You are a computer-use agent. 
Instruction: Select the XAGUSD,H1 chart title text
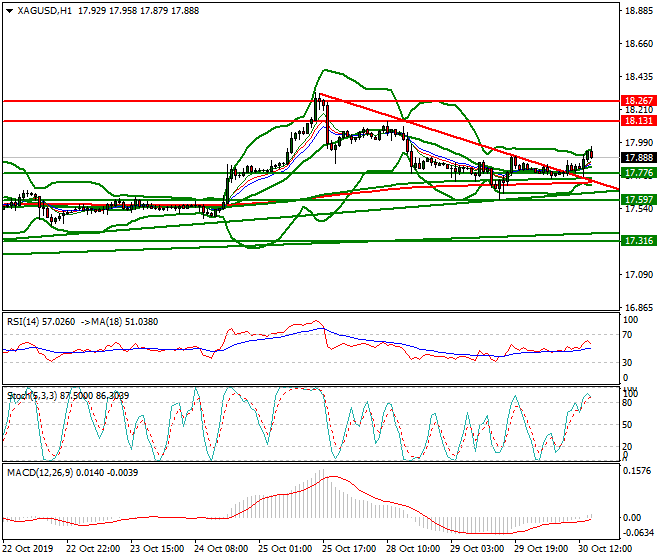[x=44, y=11]
